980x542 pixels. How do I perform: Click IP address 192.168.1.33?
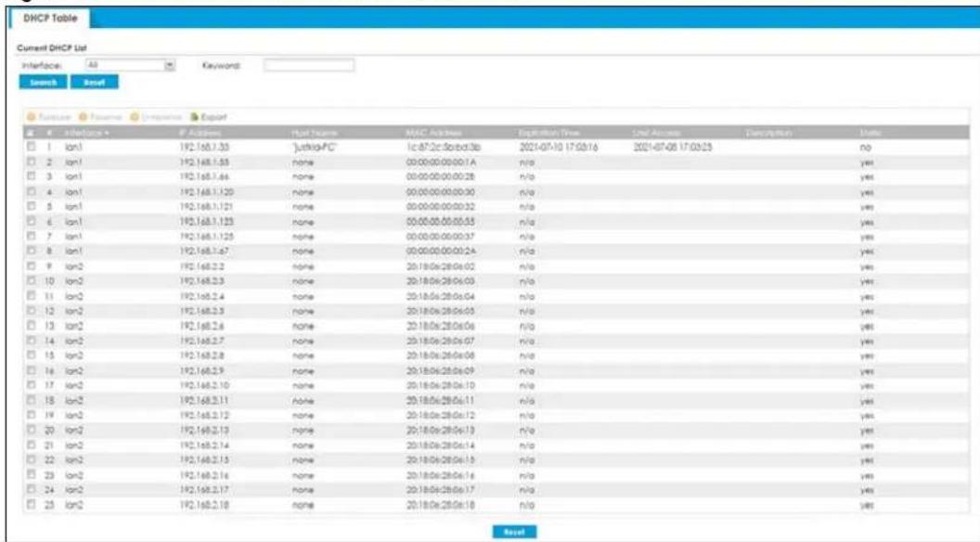[x=204, y=148]
